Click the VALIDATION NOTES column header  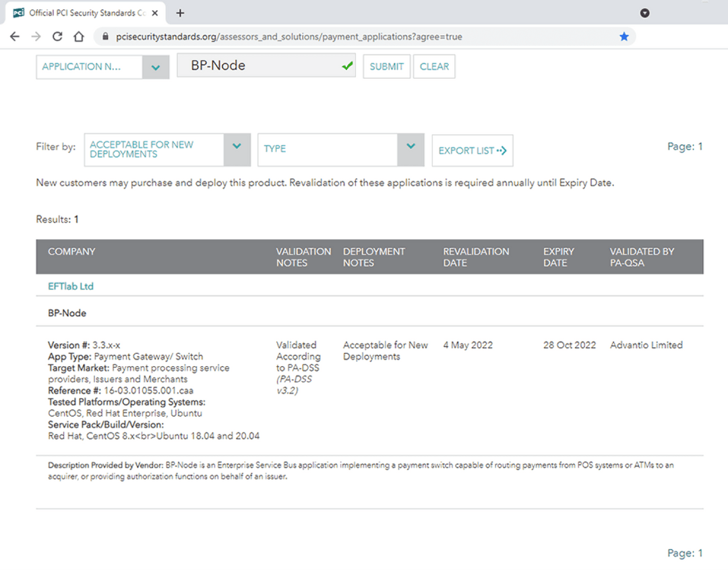[x=303, y=257]
